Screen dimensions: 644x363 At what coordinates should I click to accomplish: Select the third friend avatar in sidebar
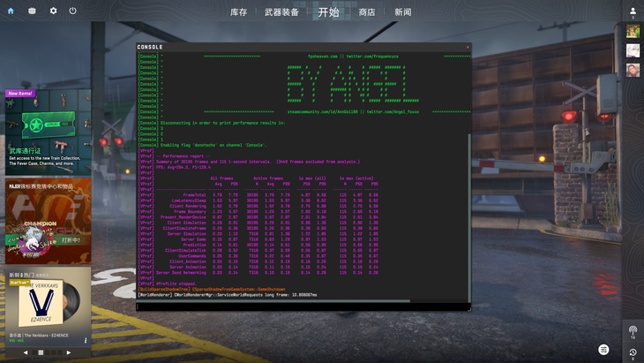click(633, 70)
